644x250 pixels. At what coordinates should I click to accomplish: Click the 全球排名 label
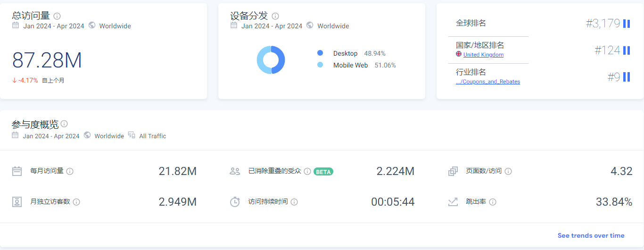(471, 23)
